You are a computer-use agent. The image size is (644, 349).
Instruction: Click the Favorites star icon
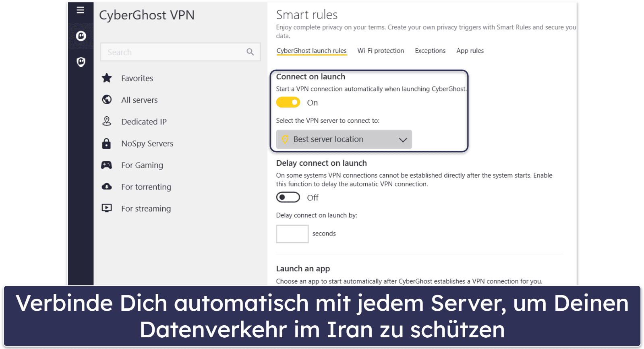(107, 78)
